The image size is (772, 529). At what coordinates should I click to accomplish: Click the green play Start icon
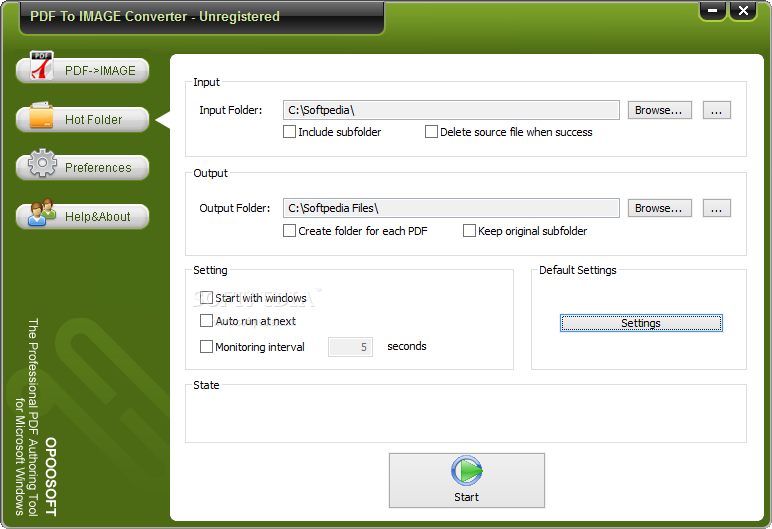(x=466, y=470)
